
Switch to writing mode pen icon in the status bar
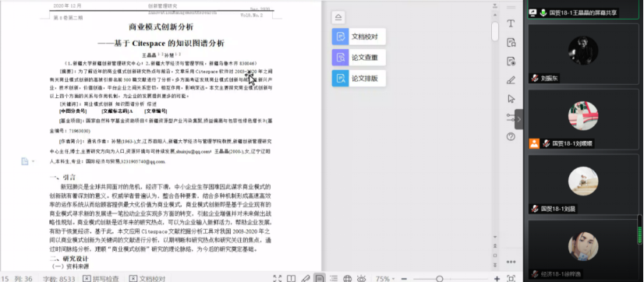pos(305,279)
